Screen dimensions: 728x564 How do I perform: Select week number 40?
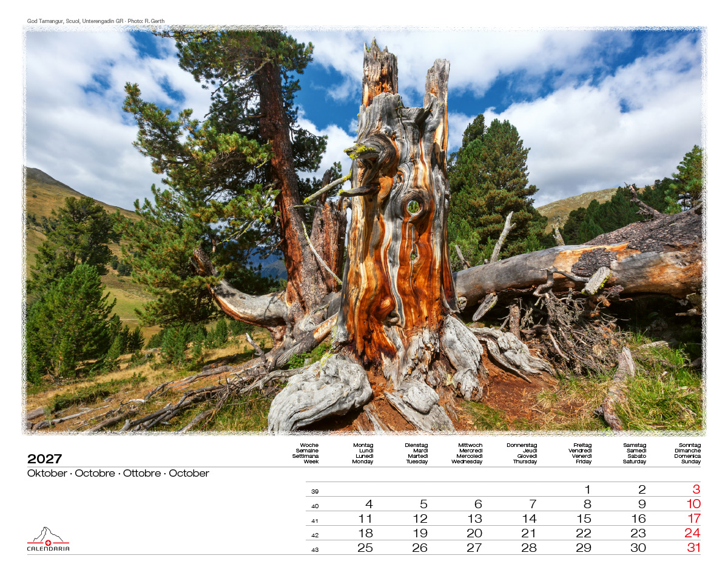(x=315, y=506)
